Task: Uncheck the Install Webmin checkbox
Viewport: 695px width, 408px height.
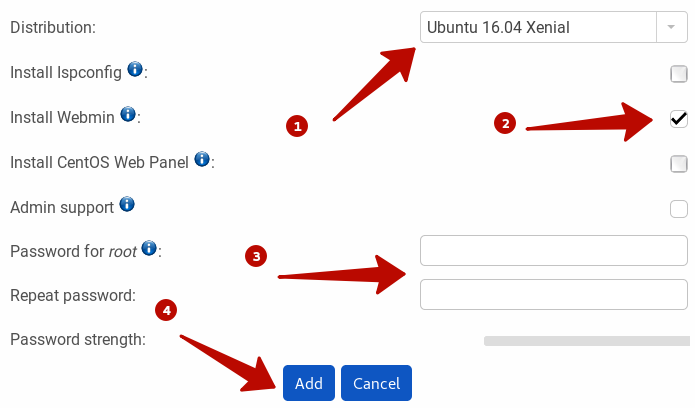Action: point(679,119)
